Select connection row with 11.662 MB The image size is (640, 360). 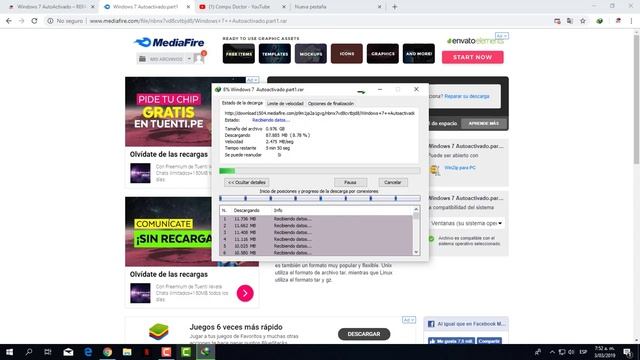click(x=316, y=226)
